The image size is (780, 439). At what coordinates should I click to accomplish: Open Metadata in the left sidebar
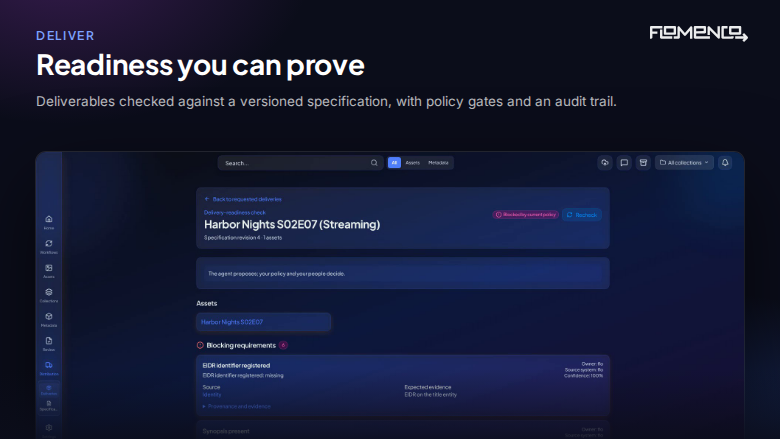49,319
